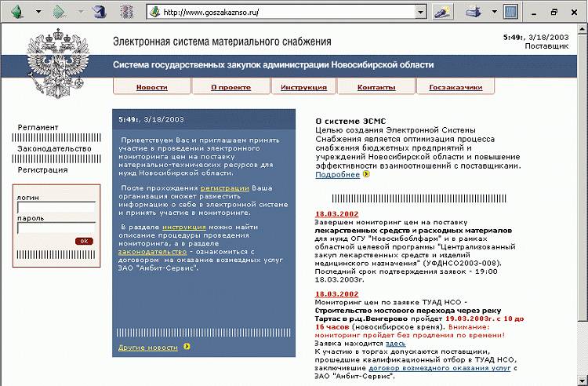Click the пароль input field
588x386 pixels.
pos(56,228)
